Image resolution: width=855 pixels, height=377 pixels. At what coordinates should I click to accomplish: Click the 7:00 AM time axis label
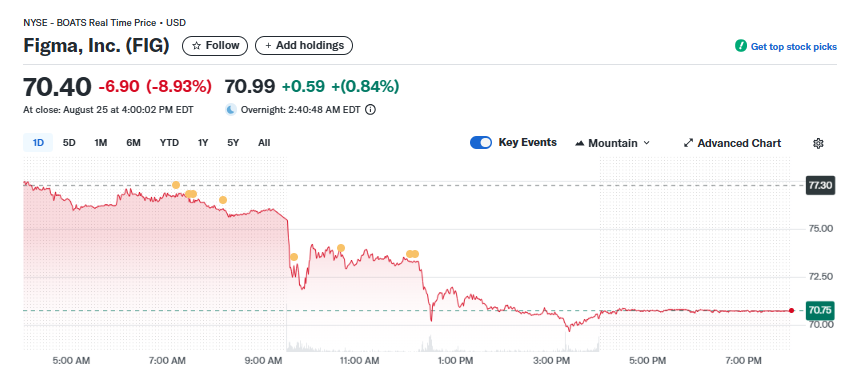(167, 361)
